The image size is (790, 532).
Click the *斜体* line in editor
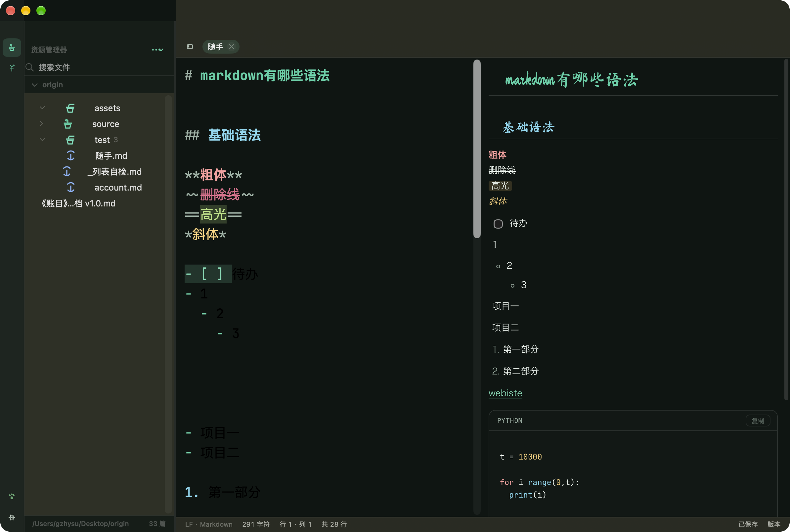(205, 234)
